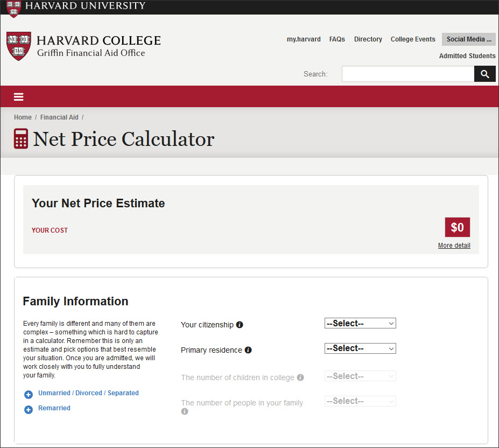Click into the Search text field
This screenshot has width=499, height=448.
pos(407,74)
